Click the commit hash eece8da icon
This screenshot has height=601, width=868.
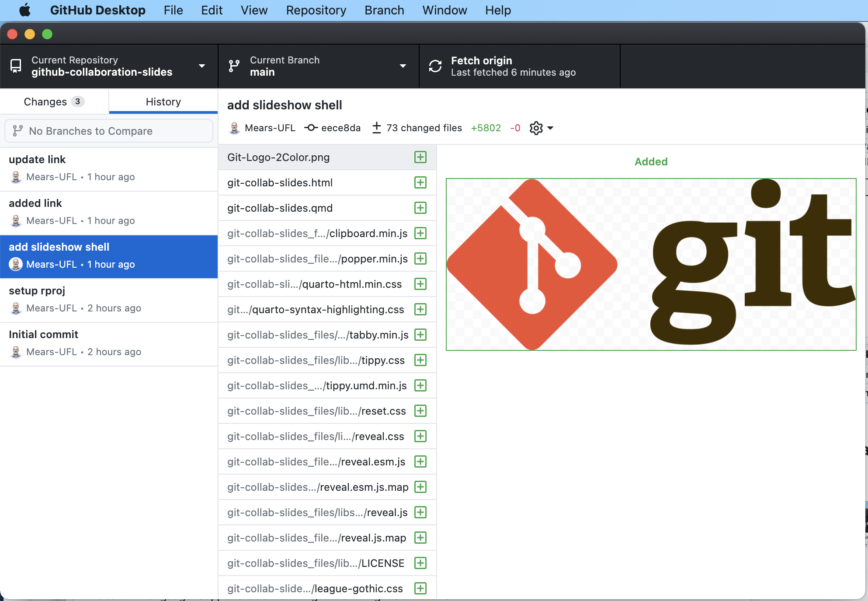pyautogui.click(x=311, y=128)
